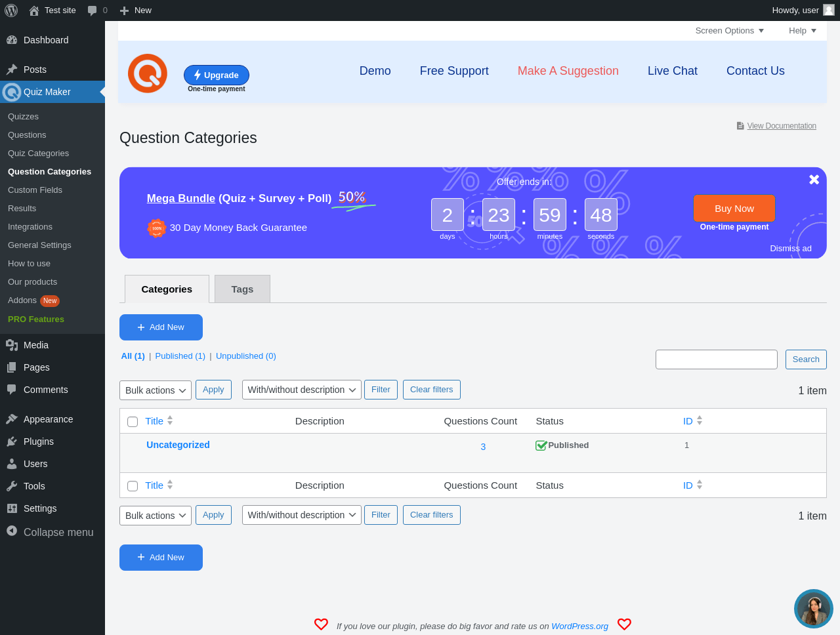Open bottom With/without description filter dropdown

302,515
